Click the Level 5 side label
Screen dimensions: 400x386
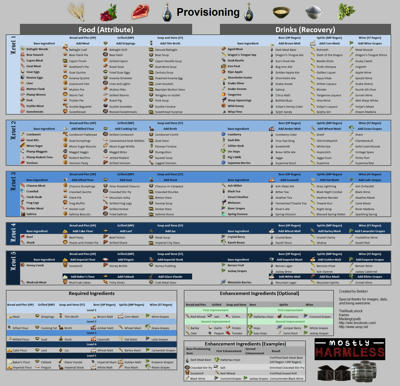[13, 262]
